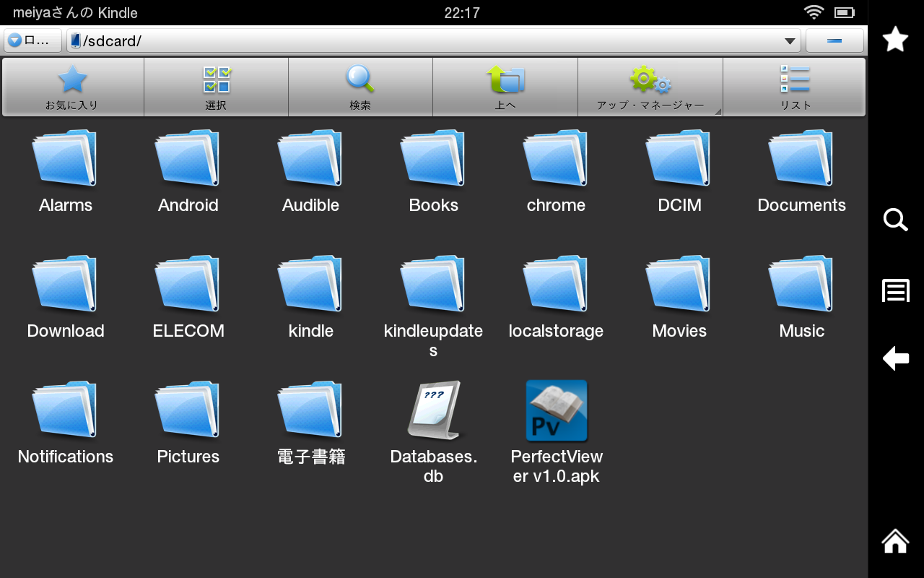Open the Android folder
Image resolution: width=924 pixels, height=578 pixels.
click(x=188, y=171)
